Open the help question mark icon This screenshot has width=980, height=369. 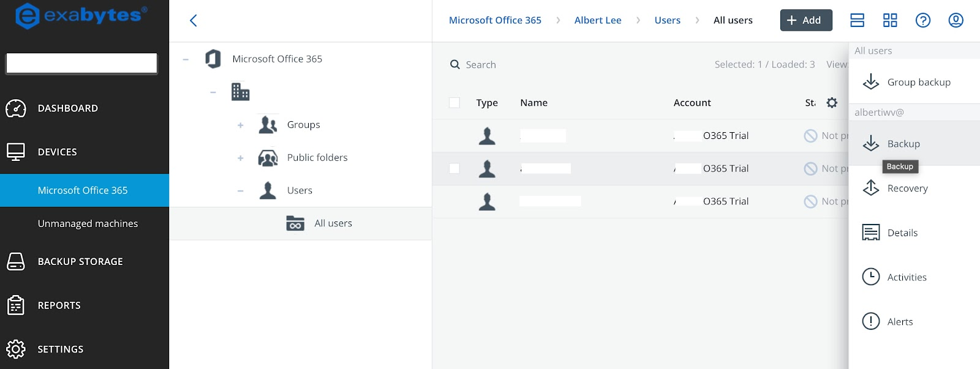point(923,20)
